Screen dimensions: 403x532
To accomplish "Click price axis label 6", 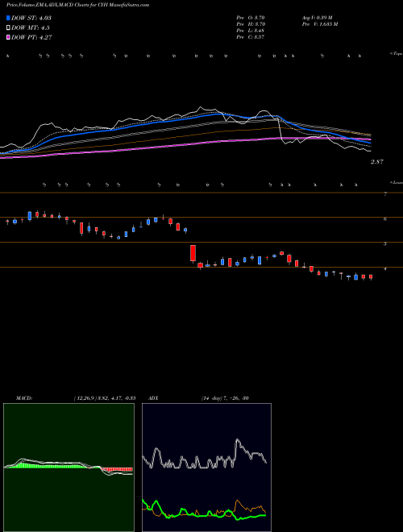I will 385,218.
